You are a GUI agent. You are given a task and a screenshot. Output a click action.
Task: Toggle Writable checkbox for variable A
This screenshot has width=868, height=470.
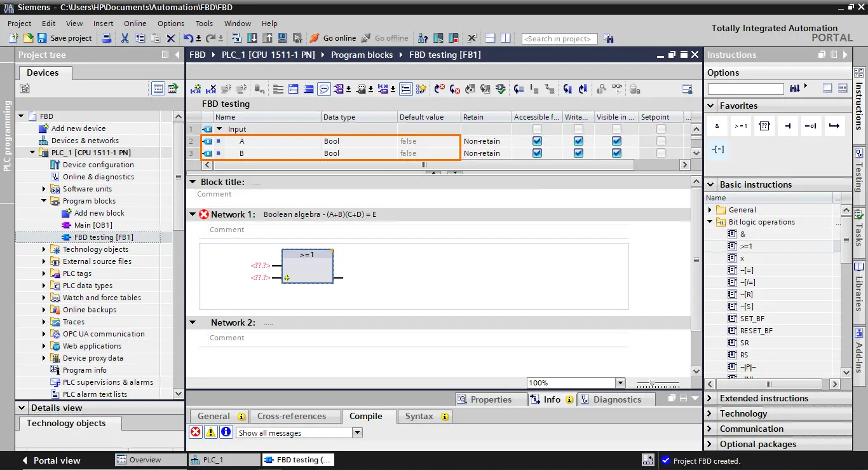tap(578, 141)
